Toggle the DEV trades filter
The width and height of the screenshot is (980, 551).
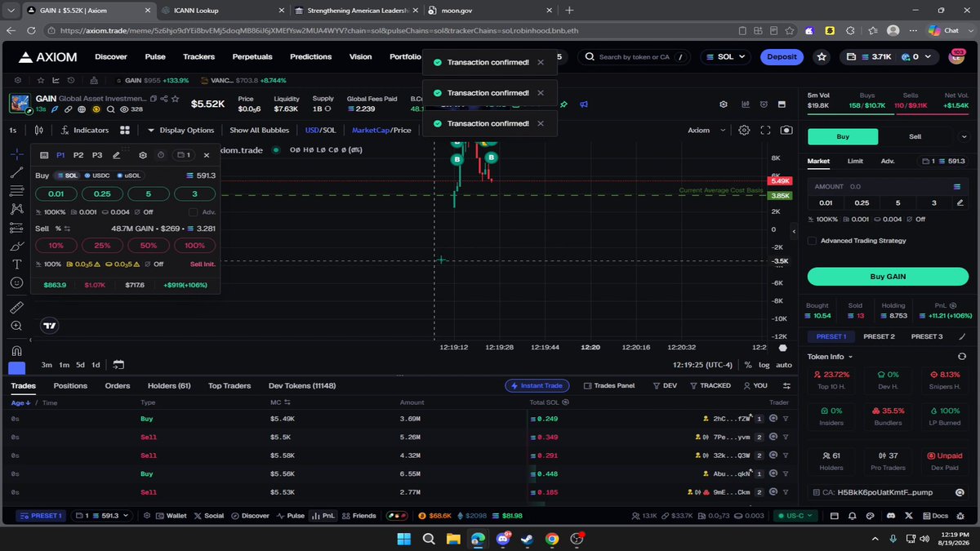tap(665, 385)
